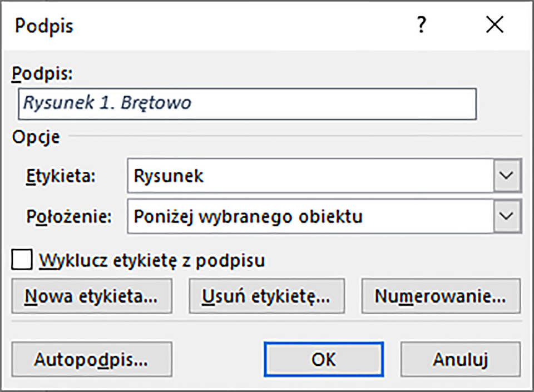The width and height of the screenshot is (534, 392).
Task: Enable the Wyklucz etykietę z podpisu checkbox
Action: (x=22, y=259)
